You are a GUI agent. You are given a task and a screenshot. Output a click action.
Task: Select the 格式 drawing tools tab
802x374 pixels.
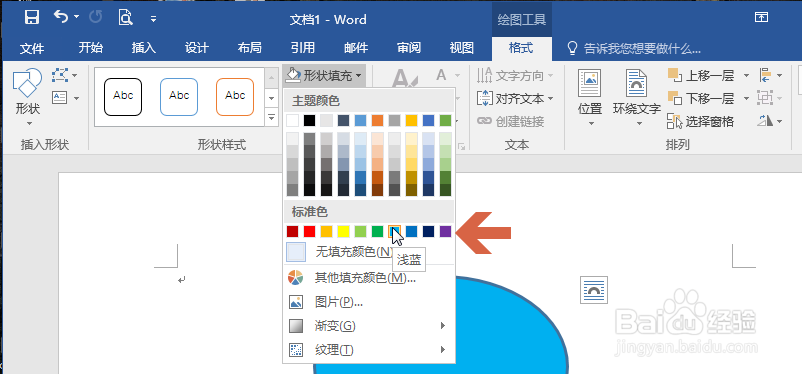(x=521, y=48)
